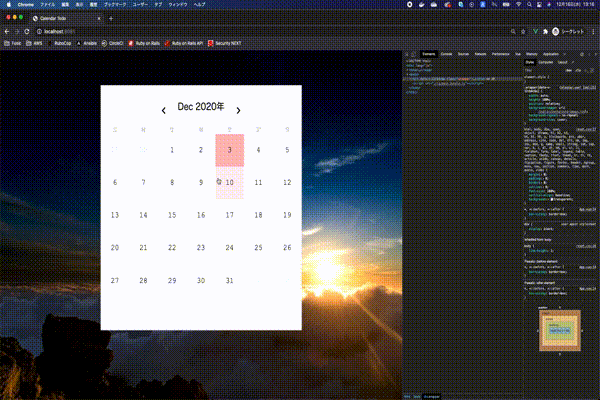
Task: Open Control Center icon in menu bar
Action: coord(539,5)
